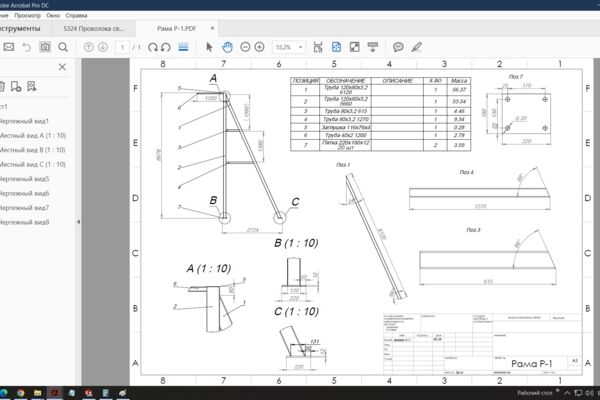Click the Масса column header

point(459,81)
